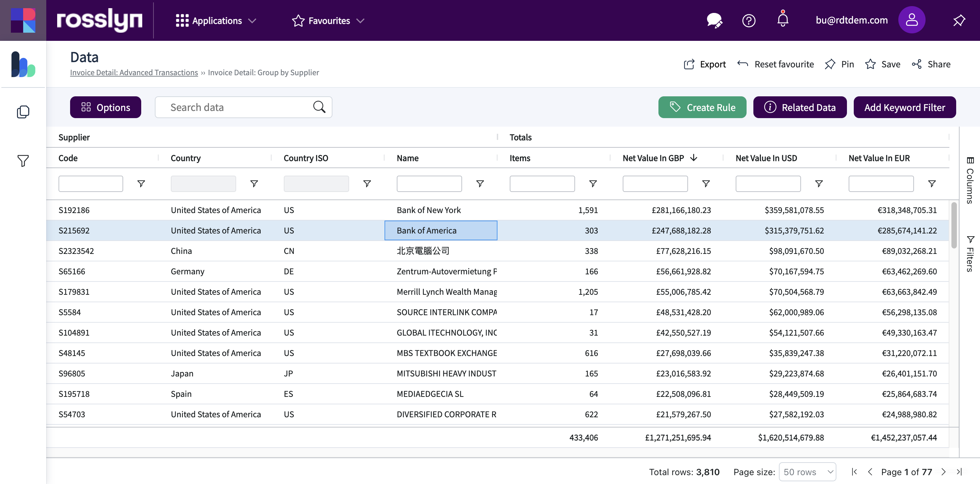Open filter funnel for Name column

point(480,184)
